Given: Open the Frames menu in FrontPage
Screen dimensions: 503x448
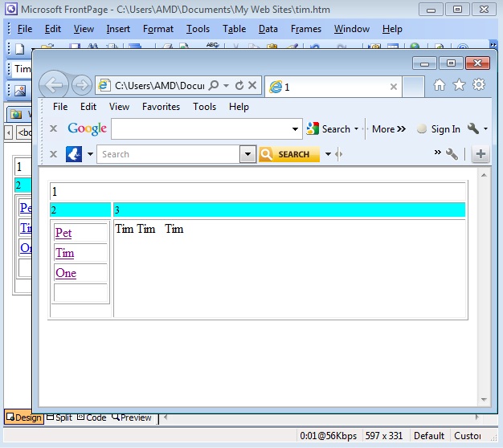Looking at the screenshot, I should tap(305, 29).
